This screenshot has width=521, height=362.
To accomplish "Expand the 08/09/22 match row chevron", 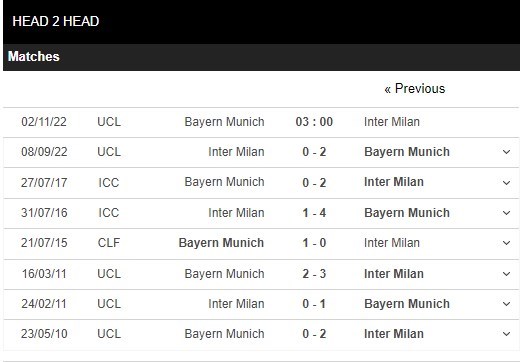I will pos(506,152).
